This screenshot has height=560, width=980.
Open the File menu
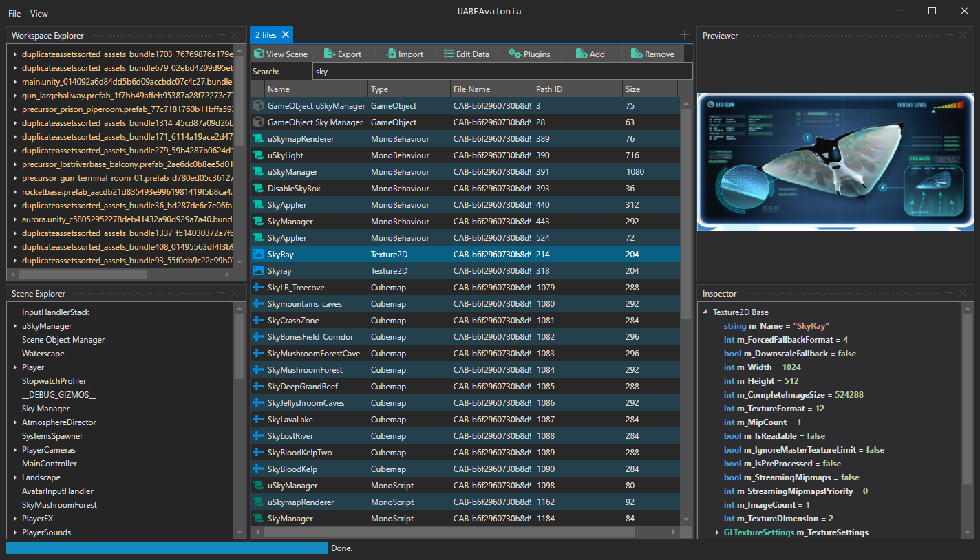tap(14, 13)
